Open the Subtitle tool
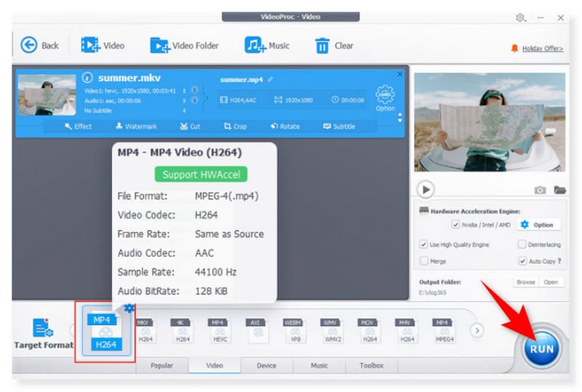Viewport: 582px width, 392px height. (339, 127)
